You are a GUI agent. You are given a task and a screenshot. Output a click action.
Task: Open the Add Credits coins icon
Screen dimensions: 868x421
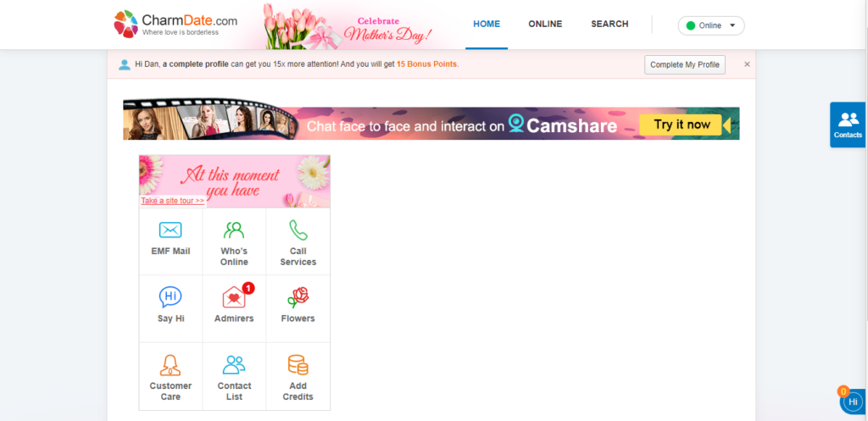click(x=298, y=365)
